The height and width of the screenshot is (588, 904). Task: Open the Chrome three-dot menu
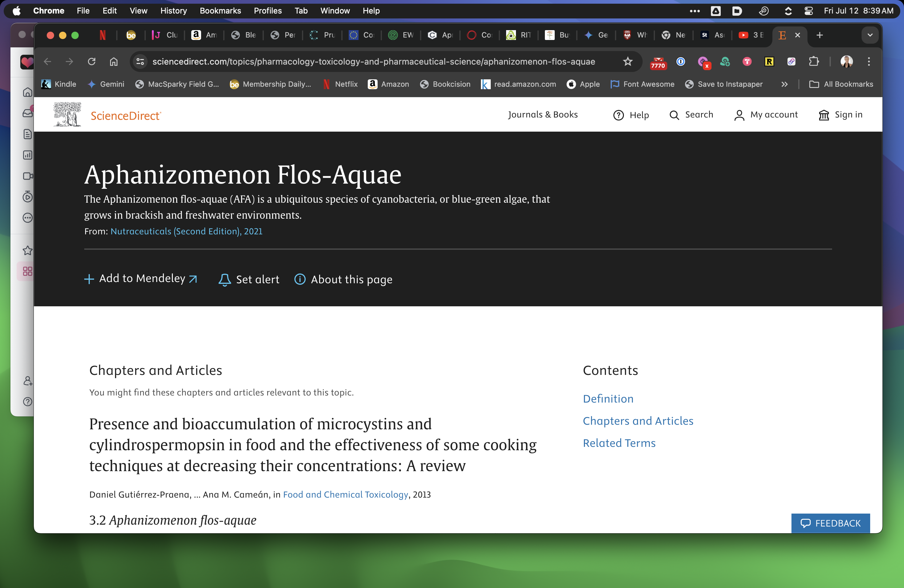[869, 62]
